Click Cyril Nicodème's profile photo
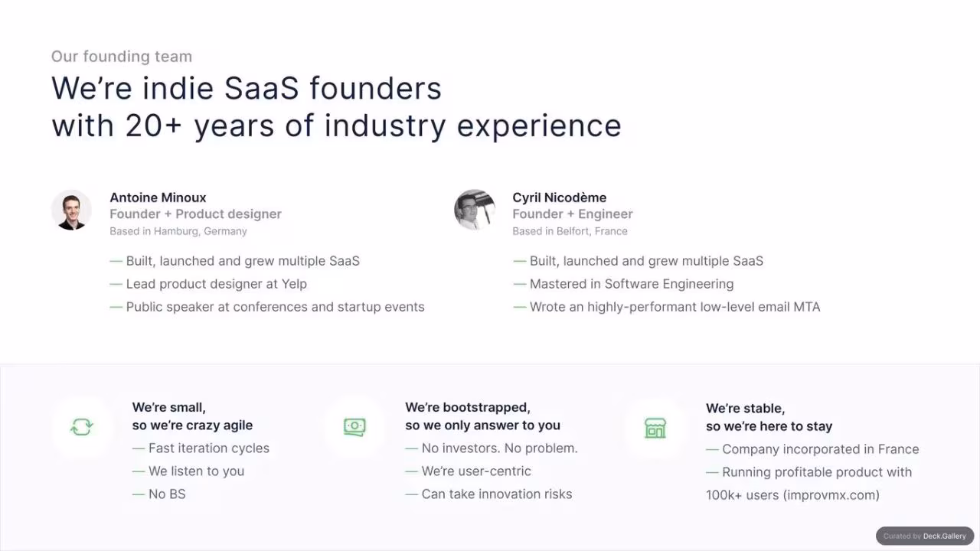Image resolution: width=980 pixels, height=551 pixels. 475,210
